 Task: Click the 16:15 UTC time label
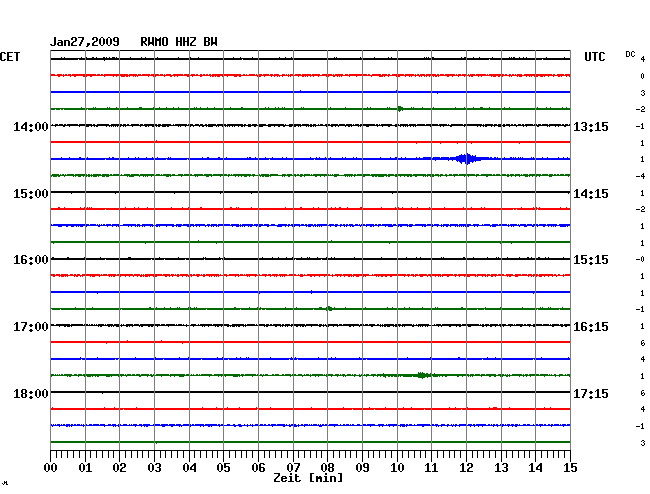coord(591,327)
